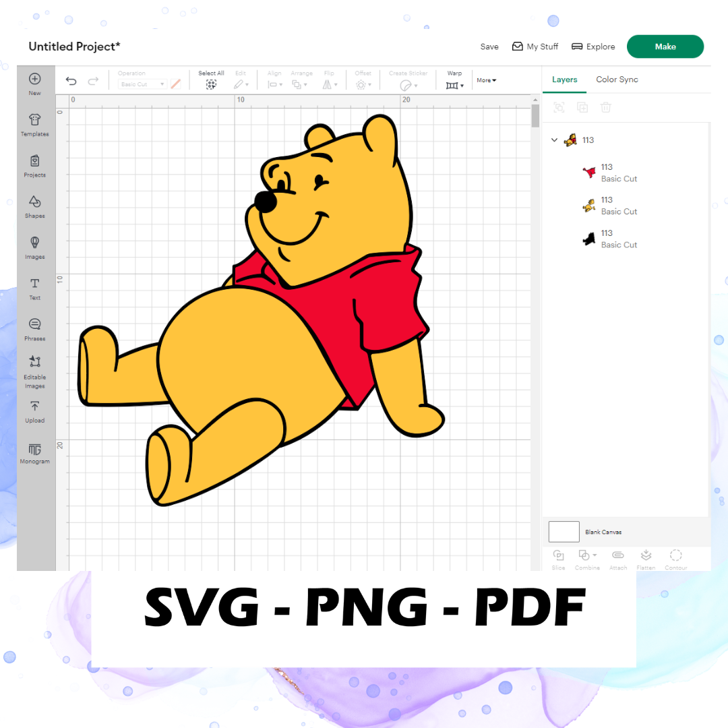Open the Explore page
The image size is (728, 728).
click(x=593, y=47)
